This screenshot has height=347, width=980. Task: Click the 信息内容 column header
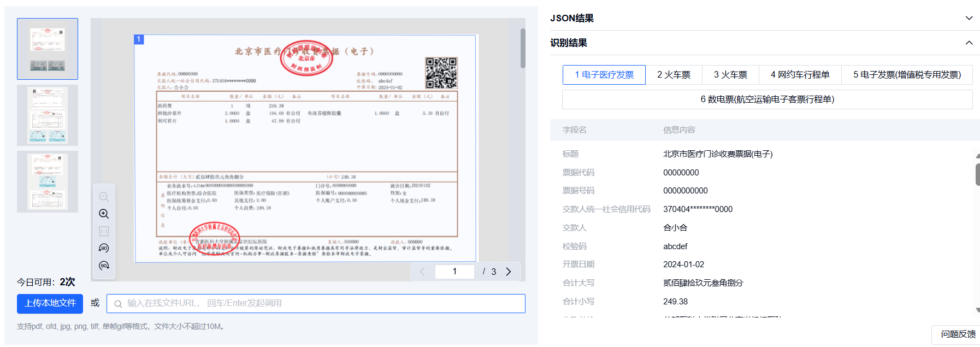point(679,130)
